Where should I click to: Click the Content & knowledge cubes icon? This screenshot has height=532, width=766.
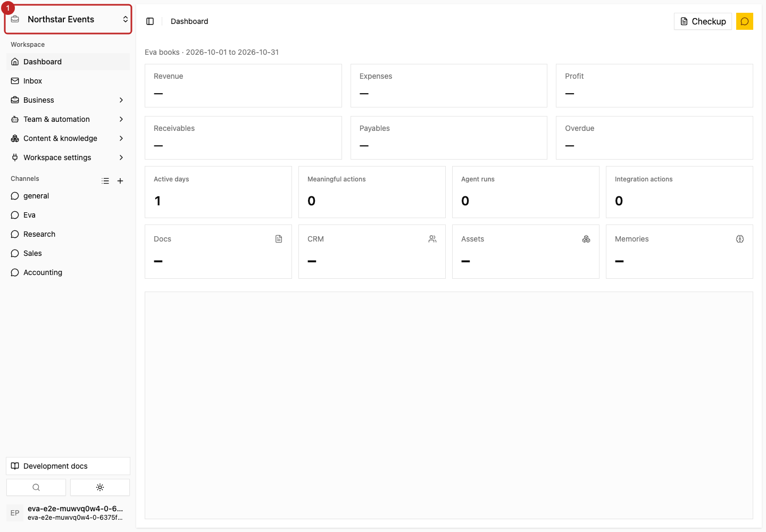[x=15, y=138]
